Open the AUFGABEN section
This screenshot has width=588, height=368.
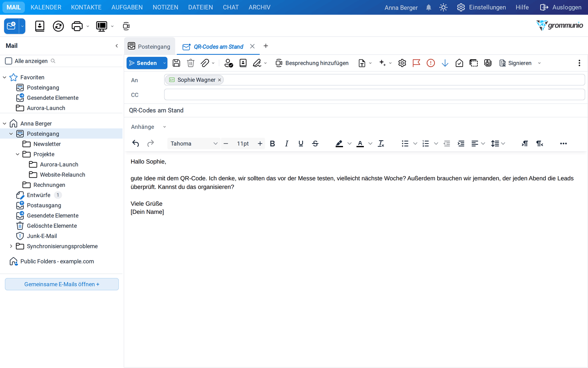(127, 7)
